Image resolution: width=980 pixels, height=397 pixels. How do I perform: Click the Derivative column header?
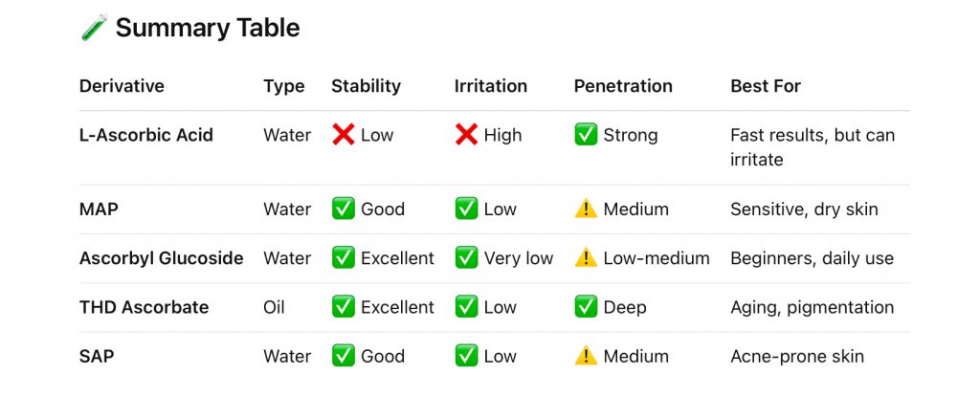coord(122,86)
